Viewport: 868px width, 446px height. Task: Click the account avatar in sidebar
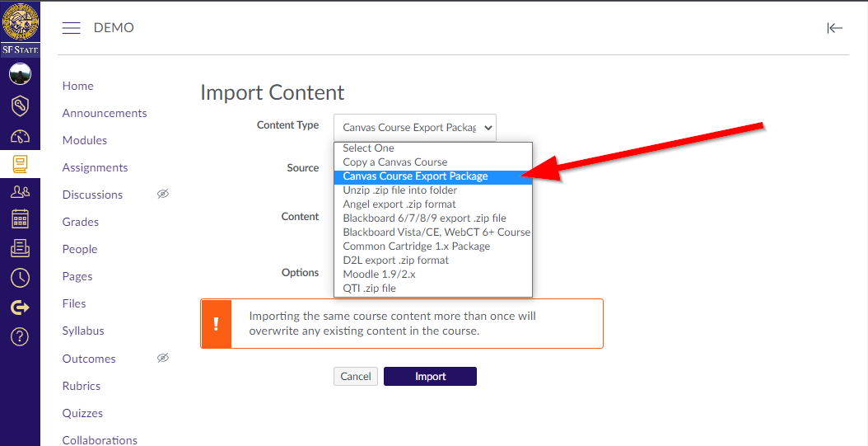point(20,75)
